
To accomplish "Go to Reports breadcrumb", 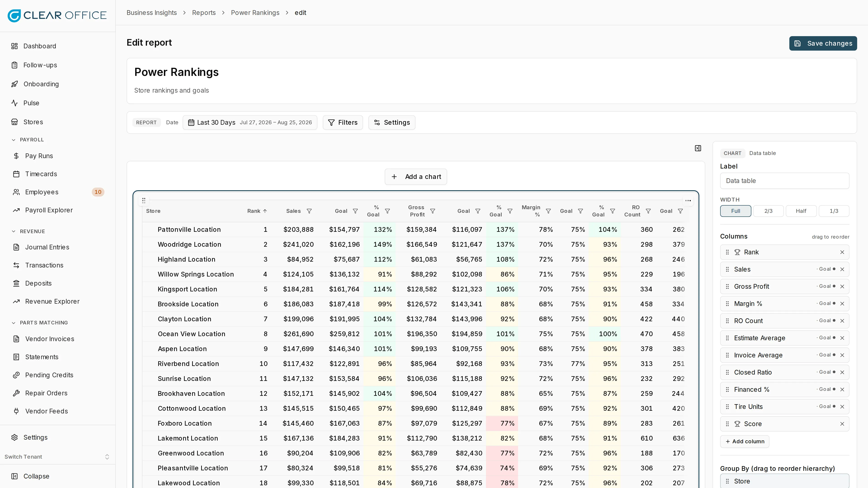I will point(204,13).
